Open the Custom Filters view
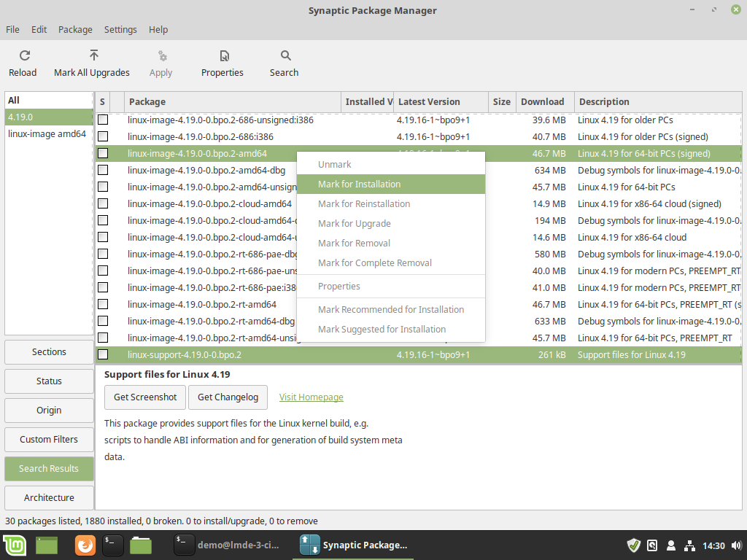 click(49, 440)
